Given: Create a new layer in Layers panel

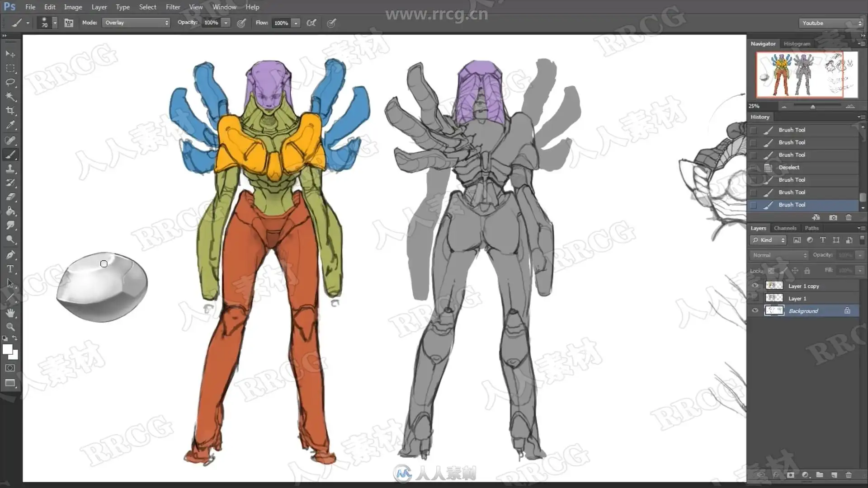Looking at the screenshot, I should coord(834,475).
